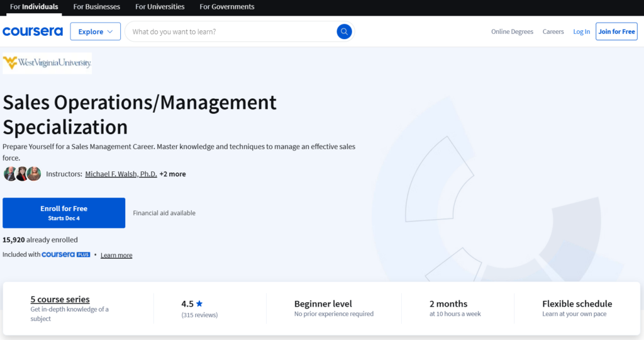
Task: Click the blue search magnifier icon
Action: click(x=344, y=31)
